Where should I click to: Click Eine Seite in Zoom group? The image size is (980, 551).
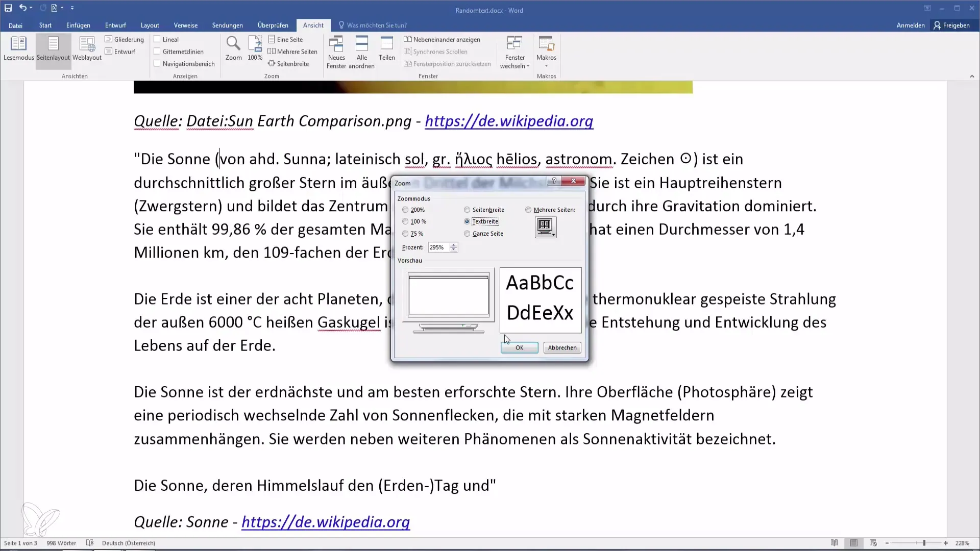pos(285,39)
